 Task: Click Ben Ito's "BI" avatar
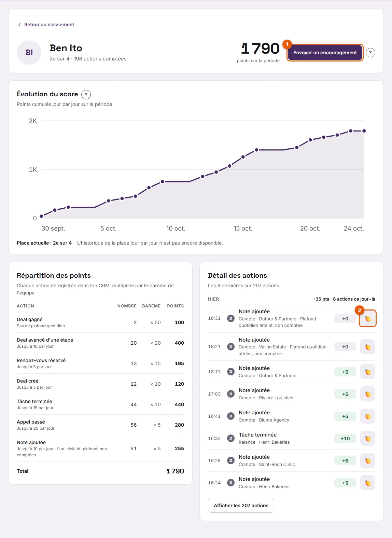pyautogui.click(x=29, y=53)
